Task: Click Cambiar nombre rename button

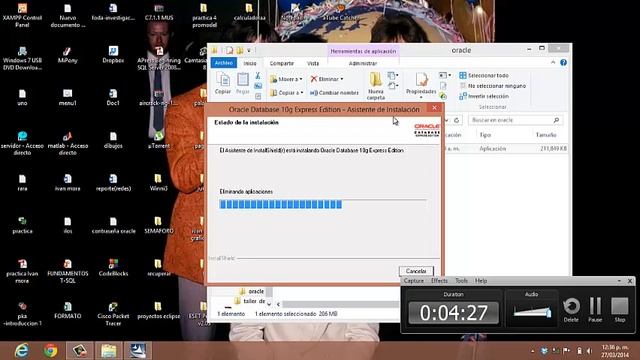Action: (x=334, y=93)
